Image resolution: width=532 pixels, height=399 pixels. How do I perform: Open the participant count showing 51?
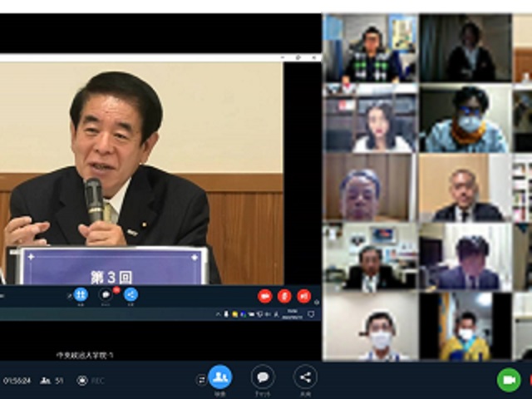point(52,381)
